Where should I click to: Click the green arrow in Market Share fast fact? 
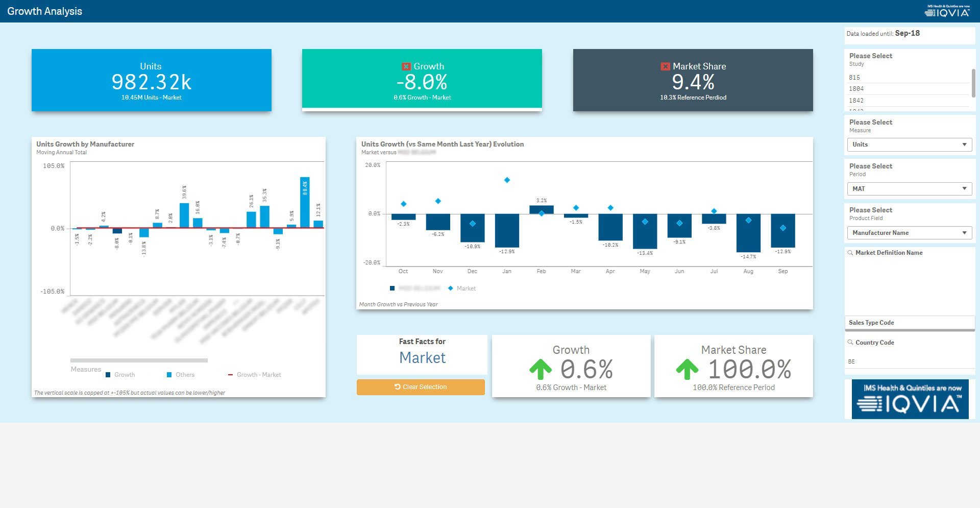pyautogui.click(x=687, y=369)
